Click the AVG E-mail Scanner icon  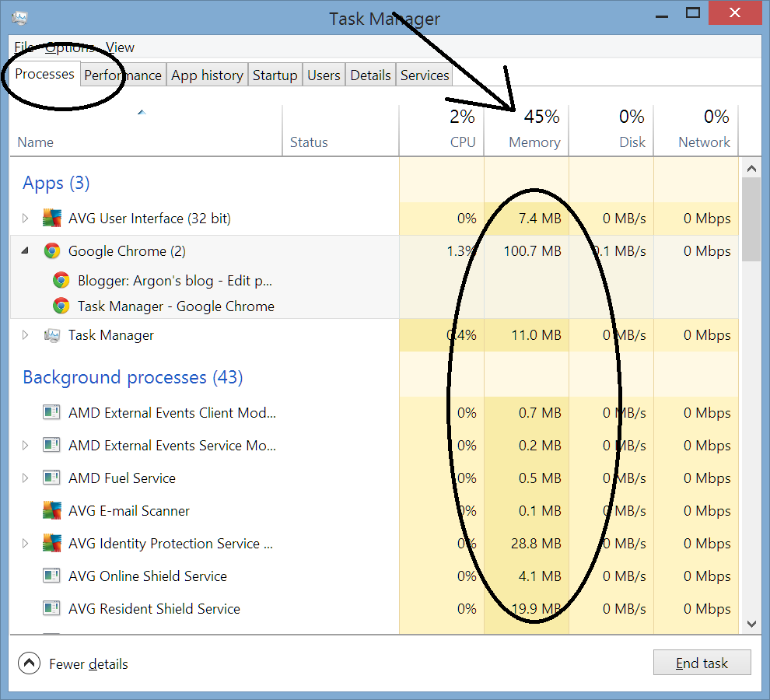[x=51, y=510]
